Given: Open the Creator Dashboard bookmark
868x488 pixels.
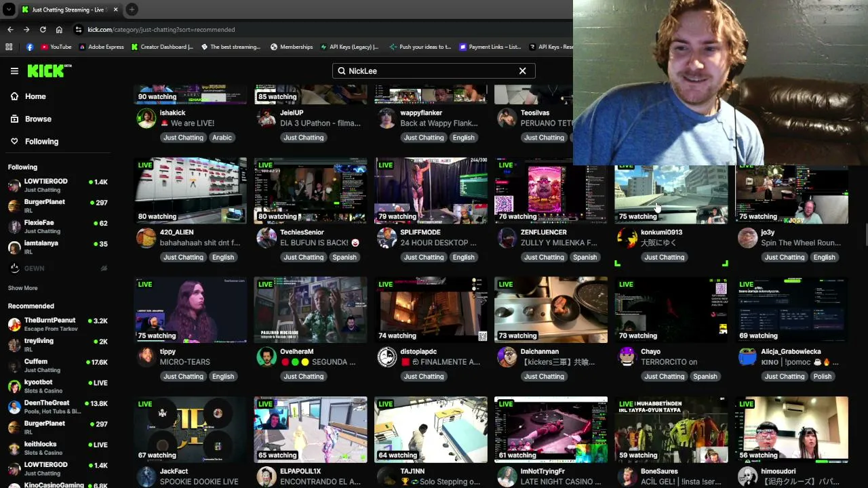Looking at the screenshot, I should pos(162,47).
